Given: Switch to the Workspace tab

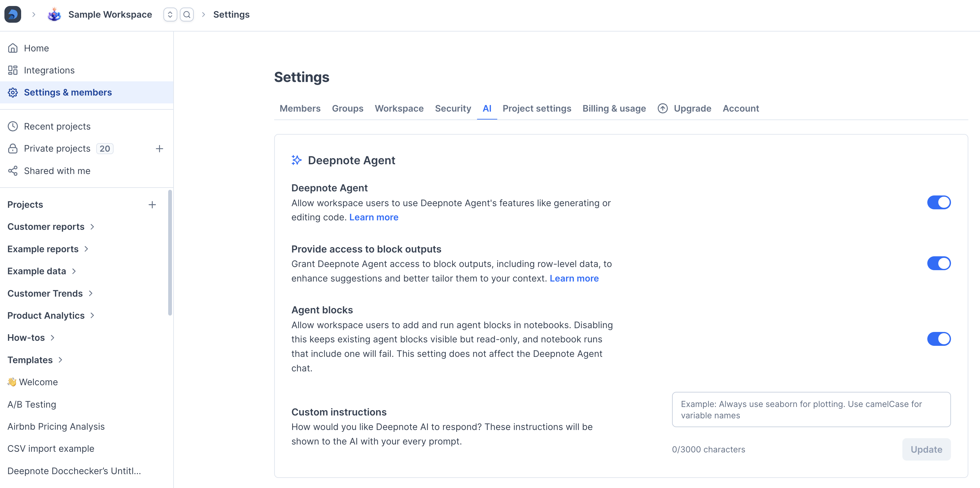Looking at the screenshot, I should [399, 109].
